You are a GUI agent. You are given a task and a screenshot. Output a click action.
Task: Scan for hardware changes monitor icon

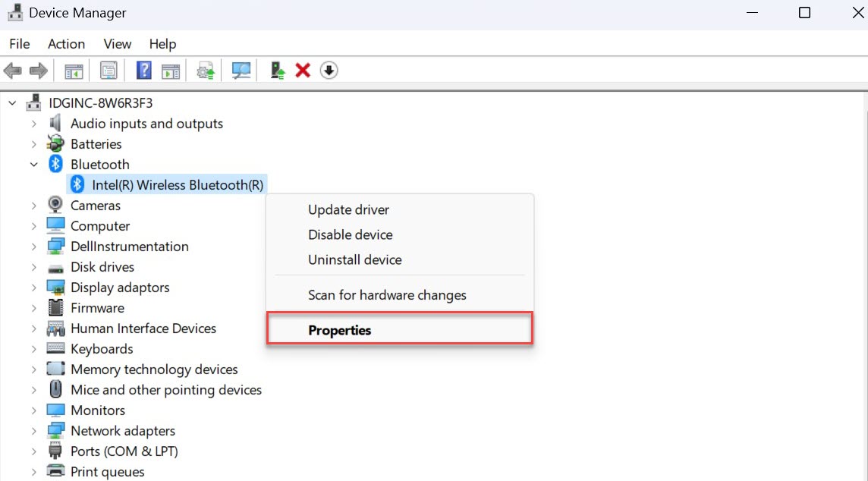pyautogui.click(x=241, y=71)
